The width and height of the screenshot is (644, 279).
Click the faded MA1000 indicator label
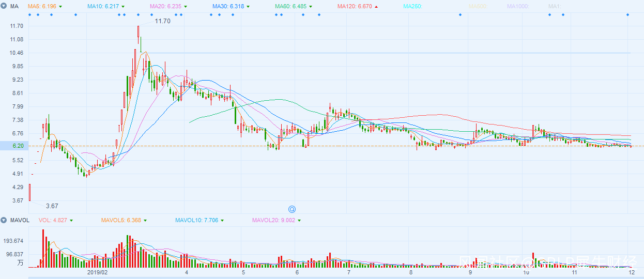pos(518,6)
